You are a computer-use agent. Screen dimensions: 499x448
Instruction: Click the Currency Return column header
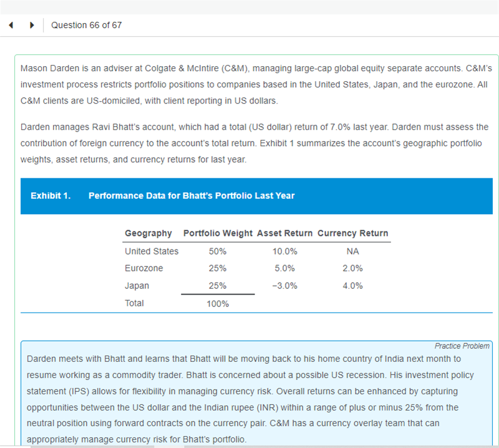pos(352,233)
